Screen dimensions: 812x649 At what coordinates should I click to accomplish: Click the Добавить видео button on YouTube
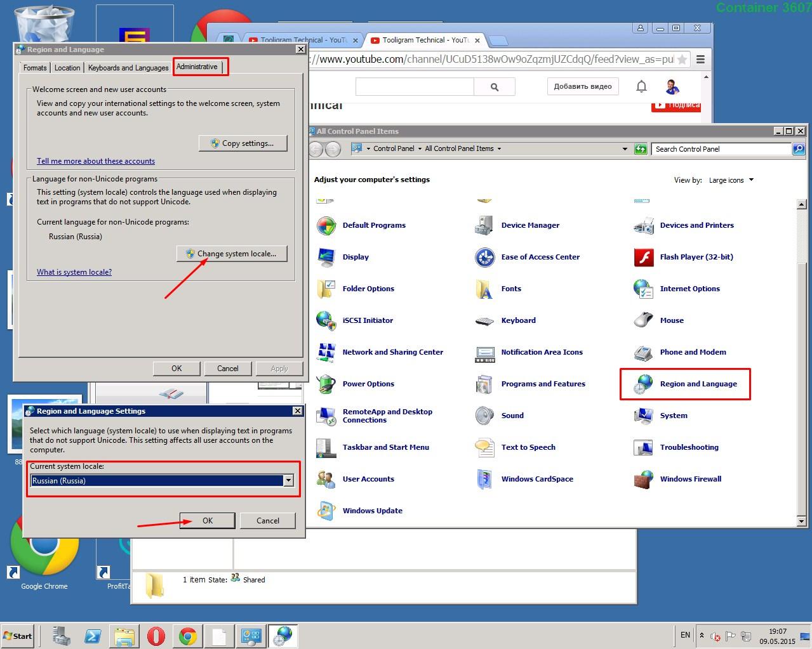[583, 86]
